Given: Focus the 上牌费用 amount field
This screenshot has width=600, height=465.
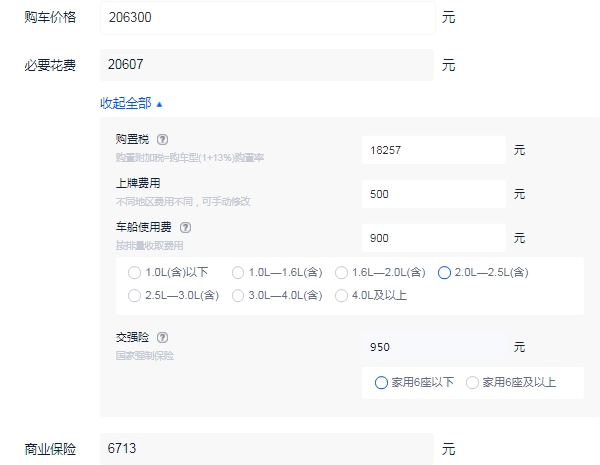Looking at the screenshot, I should pyautogui.click(x=433, y=194).
